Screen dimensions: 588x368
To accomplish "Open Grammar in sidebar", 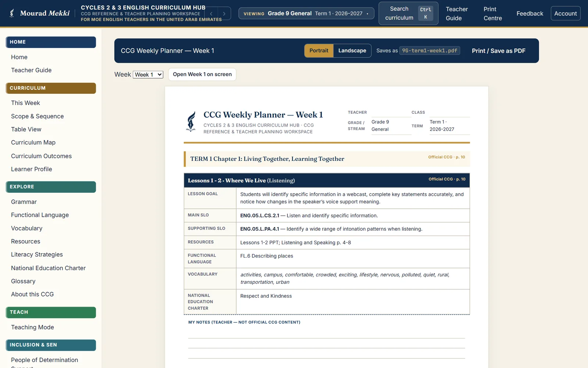I will pos(24,202).
